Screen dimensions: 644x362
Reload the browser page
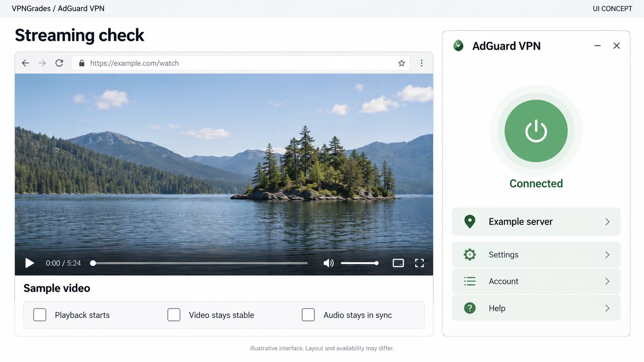point(59,63)
